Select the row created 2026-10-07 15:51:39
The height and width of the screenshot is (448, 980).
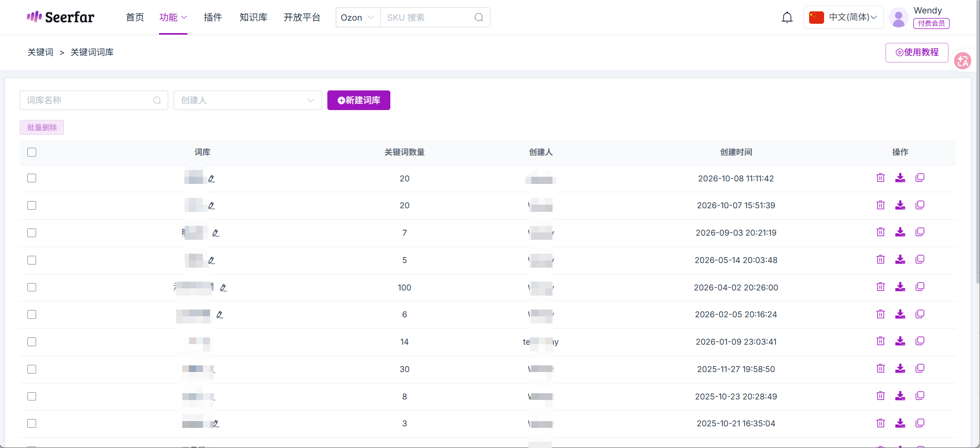click(32, 206)
